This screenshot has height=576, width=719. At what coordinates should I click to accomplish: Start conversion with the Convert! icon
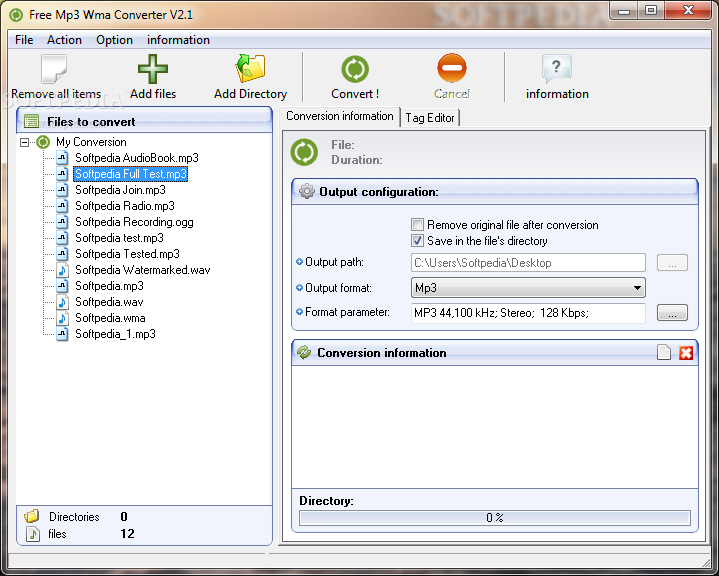pyautogui.click(x=355, y=70)
